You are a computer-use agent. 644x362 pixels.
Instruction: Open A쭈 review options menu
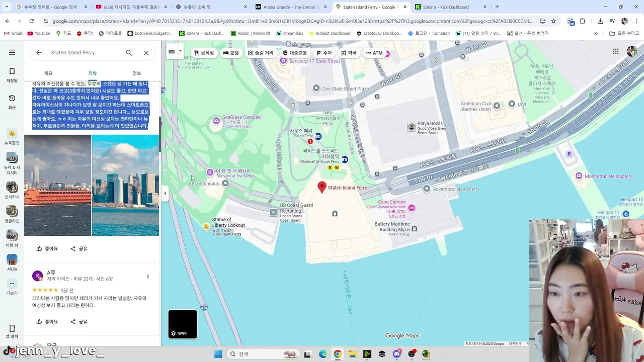coord(147,277)
